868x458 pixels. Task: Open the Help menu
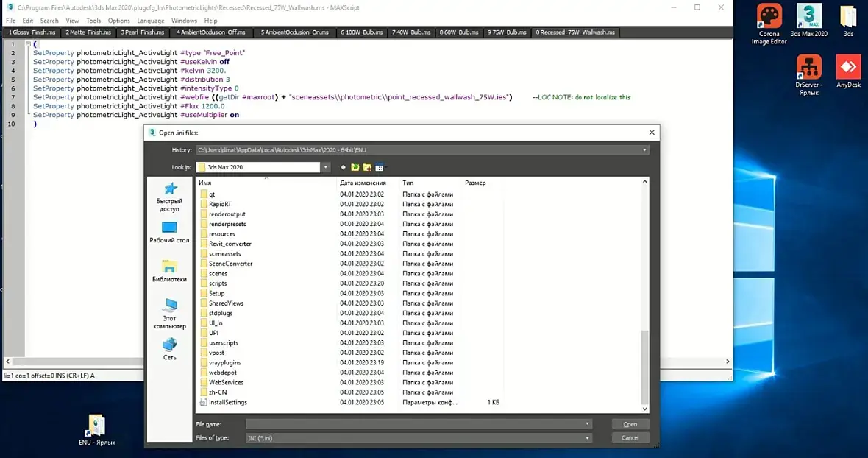[211, 21]
